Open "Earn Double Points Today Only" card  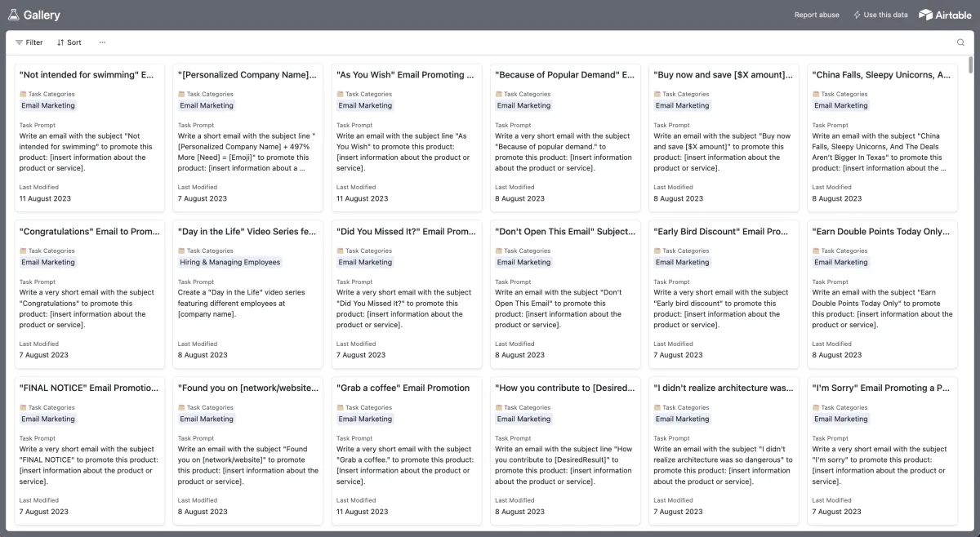(x=882, y=294)
